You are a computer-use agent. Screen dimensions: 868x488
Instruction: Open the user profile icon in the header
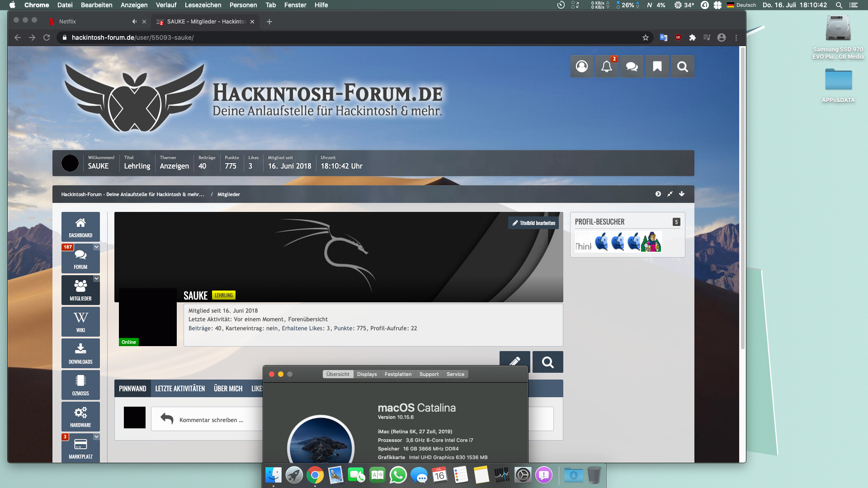click(x=581, y=66)
